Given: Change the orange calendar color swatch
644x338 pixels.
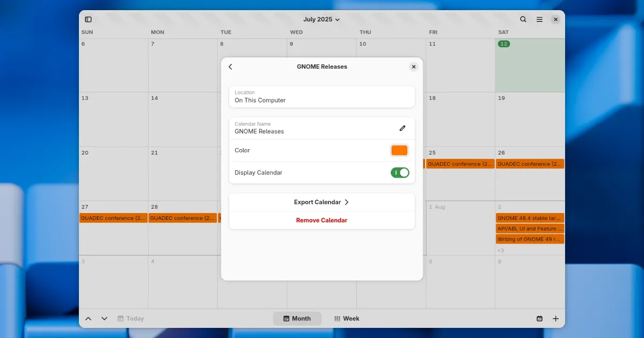Looking at the screenshot, I should [399, 150].
